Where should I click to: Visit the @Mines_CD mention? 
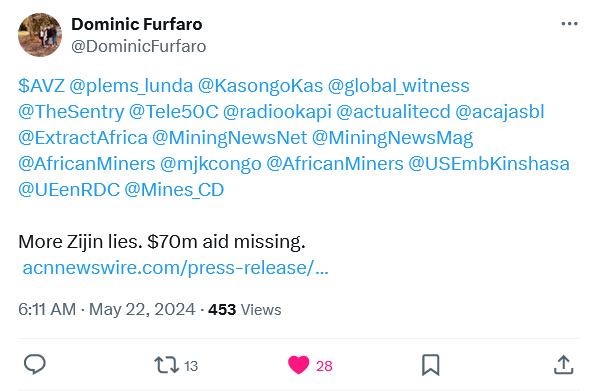coord(174,190)
